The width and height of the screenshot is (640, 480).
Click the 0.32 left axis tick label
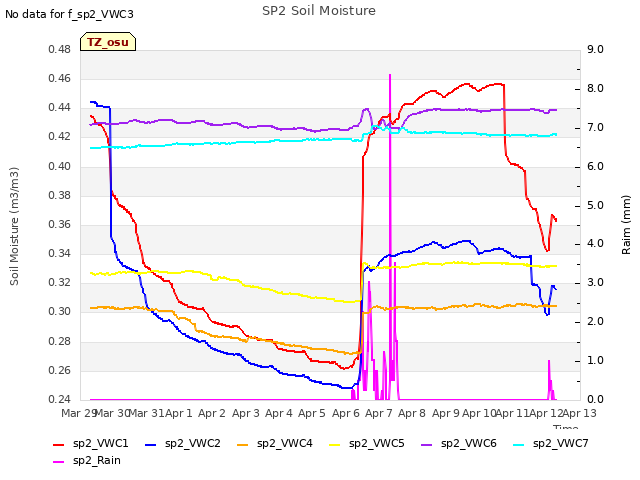click(x=60, y=283)
